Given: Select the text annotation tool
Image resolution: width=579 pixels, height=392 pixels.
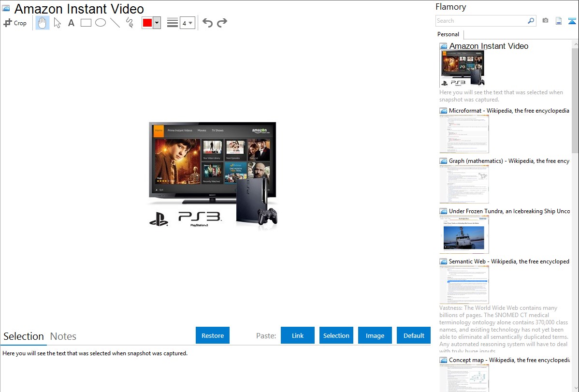Looking at the screenshot, I should pos(71,23).
